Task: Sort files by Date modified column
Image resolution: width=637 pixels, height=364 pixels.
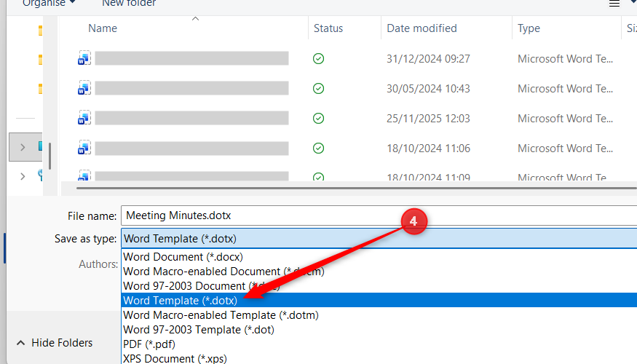Action: pos(422,28)
